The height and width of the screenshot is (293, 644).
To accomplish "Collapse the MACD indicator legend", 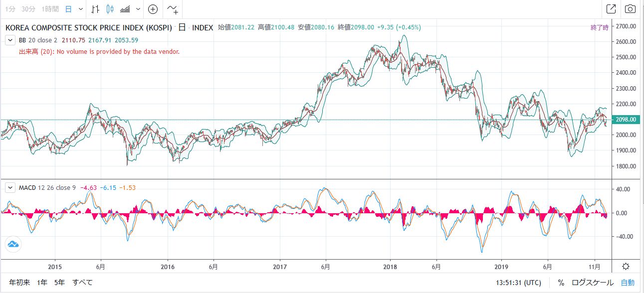I will coord(9,187).
